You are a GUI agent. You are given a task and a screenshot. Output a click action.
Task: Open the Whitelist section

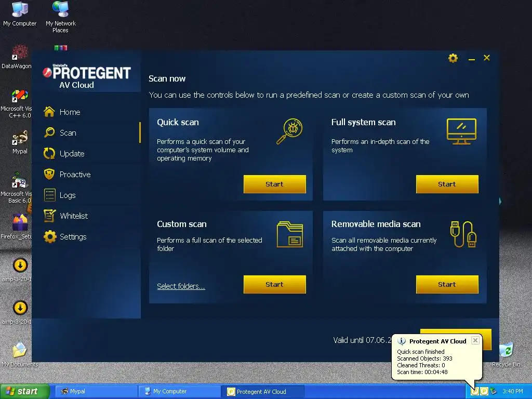click(74, 216)
